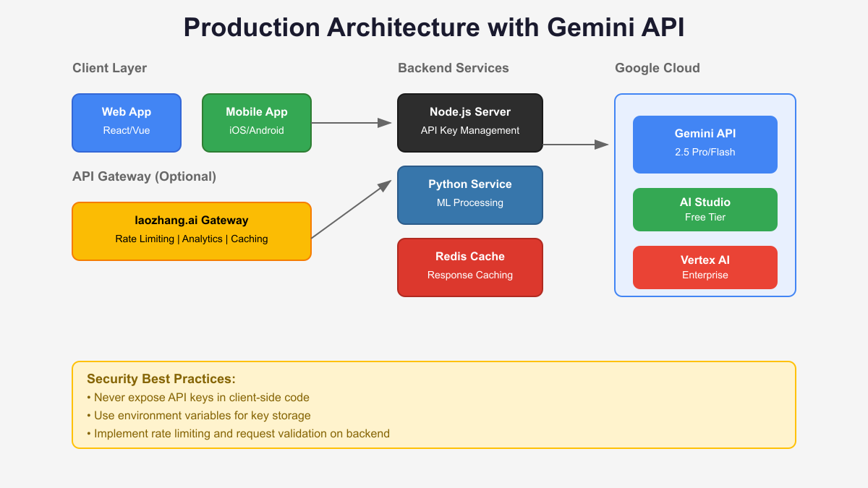
Task: Click the Gemini API 2.5 Pro/Flash card
Action: coord(705,145)
